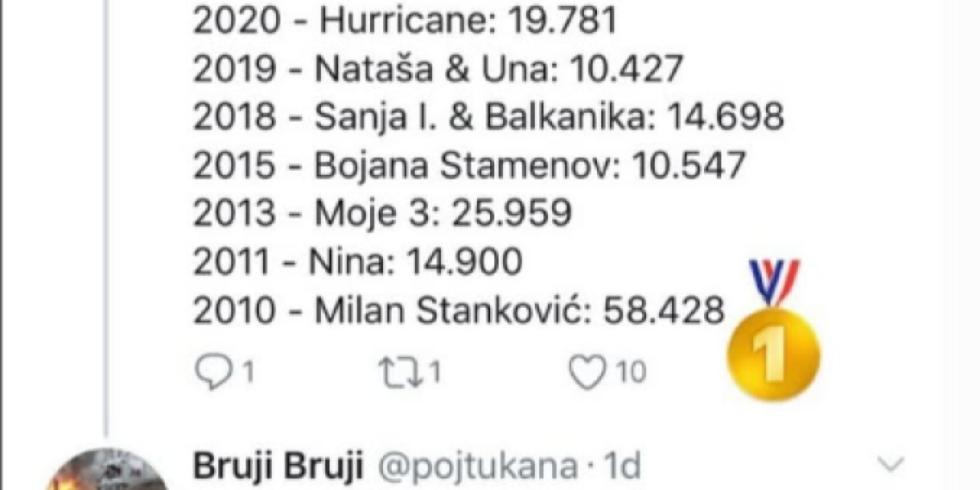Click the like count showing 10
Image resolution: width=980 pixels, height=490 pixels.
(x=630, y=372)
